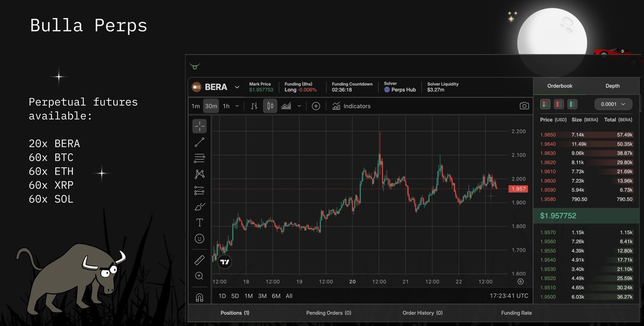This screenshot has height=326, width=644.
Task: Set the chart interval to 30m
Action: (x=211, y=106)
